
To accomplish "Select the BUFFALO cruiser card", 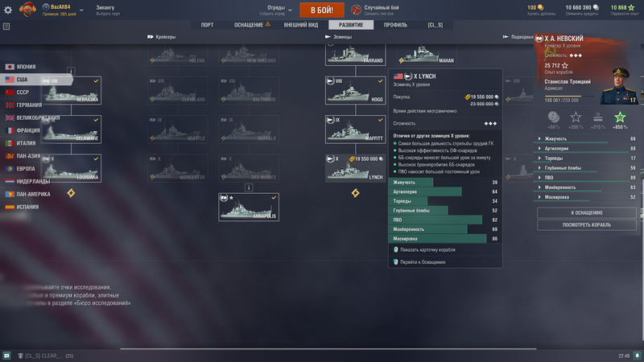I will coord(249,130).
